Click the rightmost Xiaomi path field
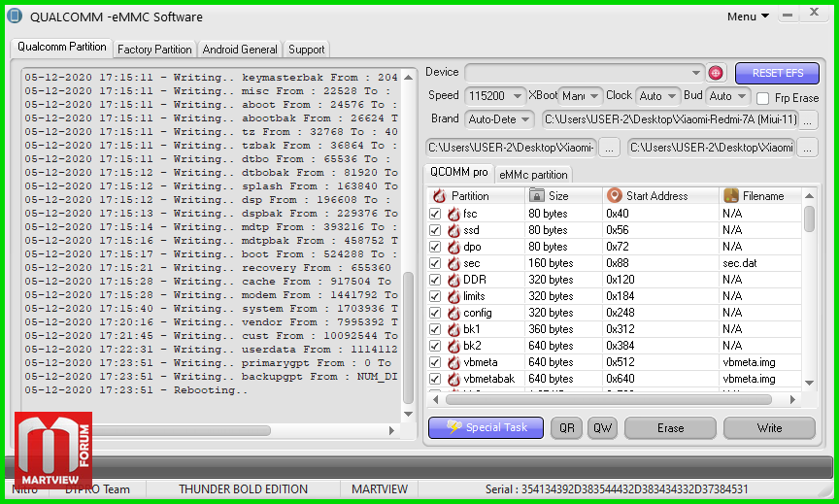 point(711,148)
